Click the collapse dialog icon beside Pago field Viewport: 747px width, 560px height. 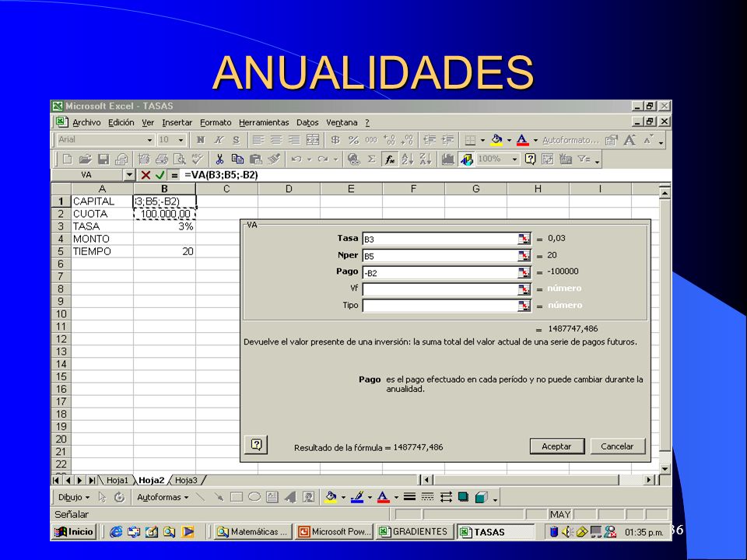point(524,272)
